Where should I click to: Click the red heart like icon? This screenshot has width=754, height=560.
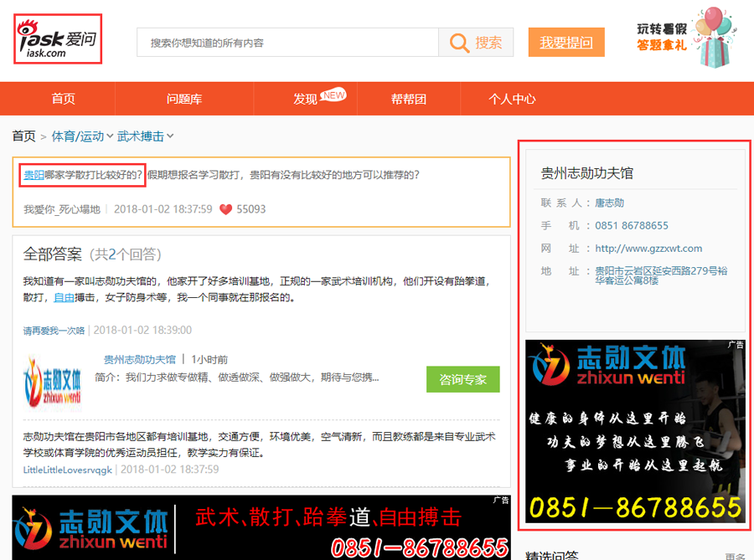[x=225, y=209]
